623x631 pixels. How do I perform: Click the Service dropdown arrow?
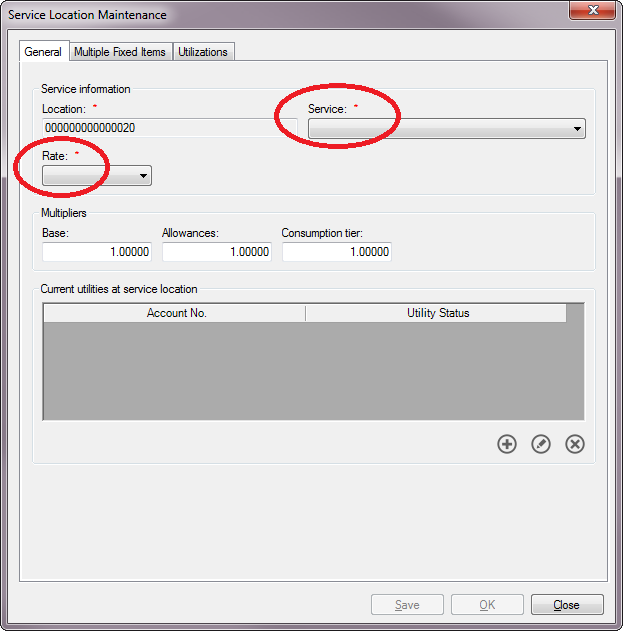coord(578,129)
